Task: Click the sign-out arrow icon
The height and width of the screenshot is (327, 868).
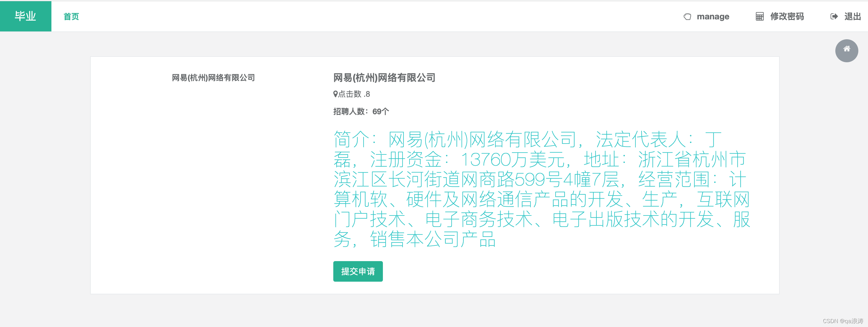Action: 834,17
